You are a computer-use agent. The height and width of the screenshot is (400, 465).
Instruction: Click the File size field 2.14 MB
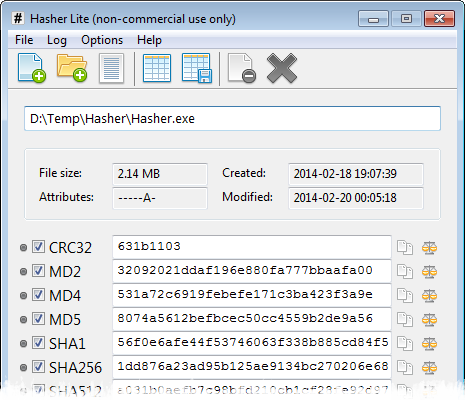coord(160,174)
